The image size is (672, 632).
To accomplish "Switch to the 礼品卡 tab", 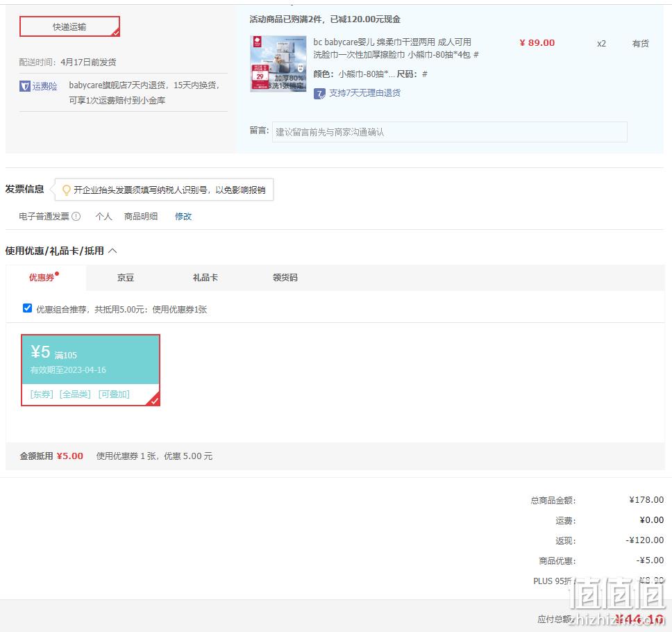I will [x=205, y=277].
